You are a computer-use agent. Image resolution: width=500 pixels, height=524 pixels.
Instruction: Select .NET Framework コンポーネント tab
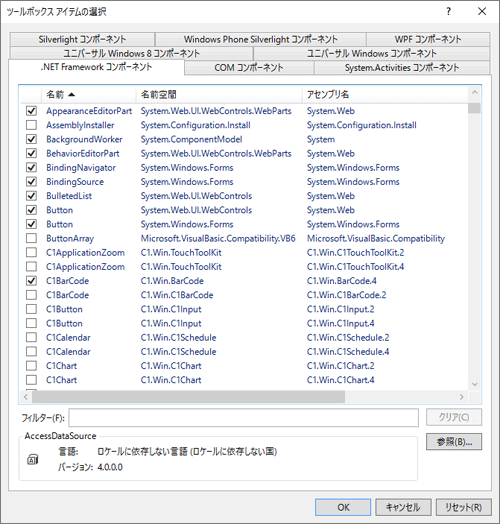coord(96,67)
